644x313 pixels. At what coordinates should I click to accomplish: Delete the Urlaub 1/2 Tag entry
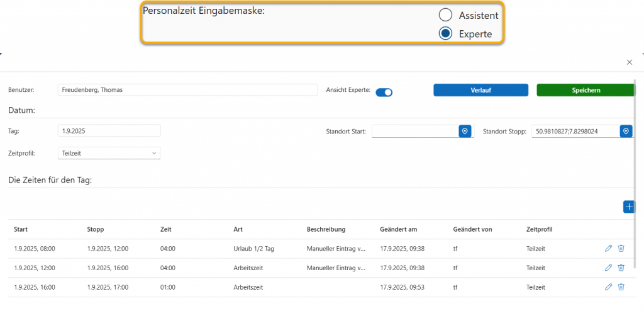pos(621,249)
